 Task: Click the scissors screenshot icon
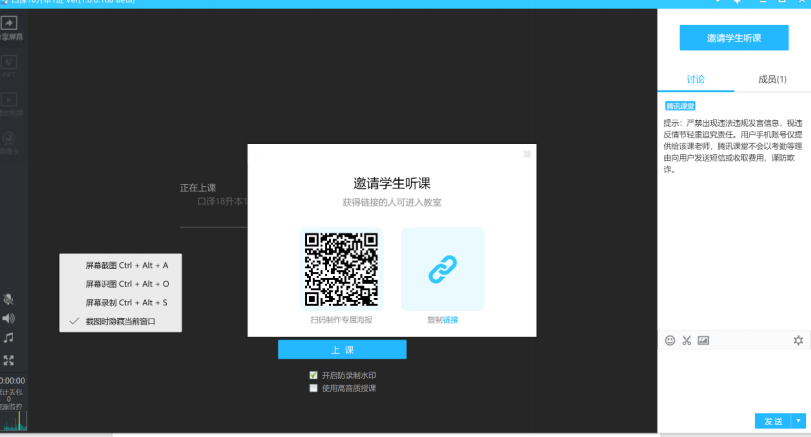pyautogui.click(x=686, y=341)
